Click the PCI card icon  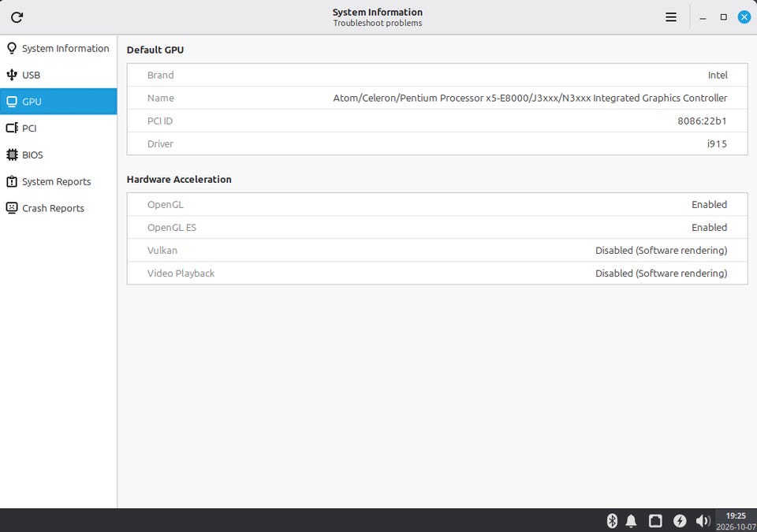click(12, 128)
